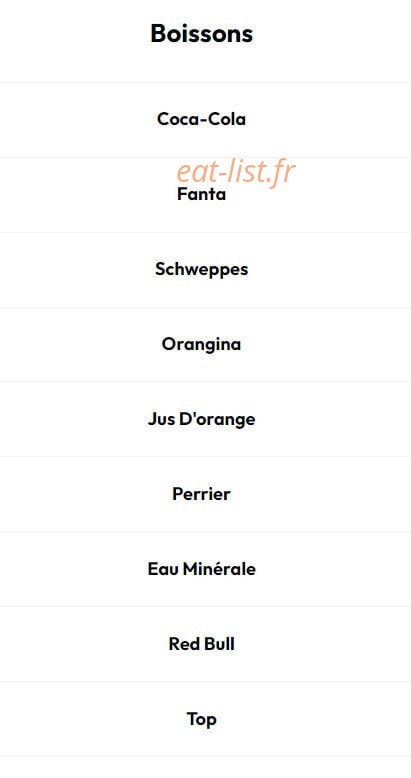The image size is (411, 778).
Task: Click the divider between Perrier and Eau Minérale
Action: click(x=206, y=531)
